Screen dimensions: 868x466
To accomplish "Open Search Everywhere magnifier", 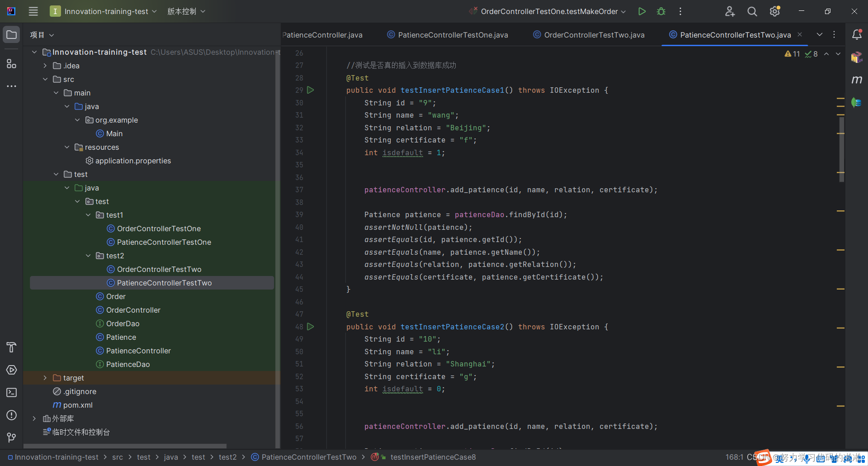I will (752, 11).
